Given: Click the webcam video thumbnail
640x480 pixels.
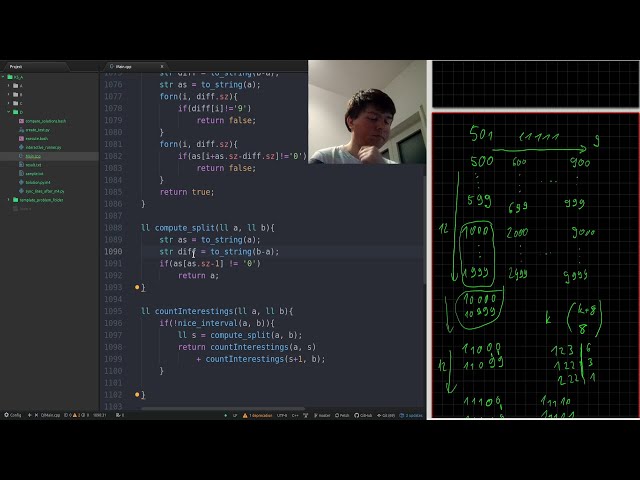Looking at the screenshot, I should click(367, 112).
